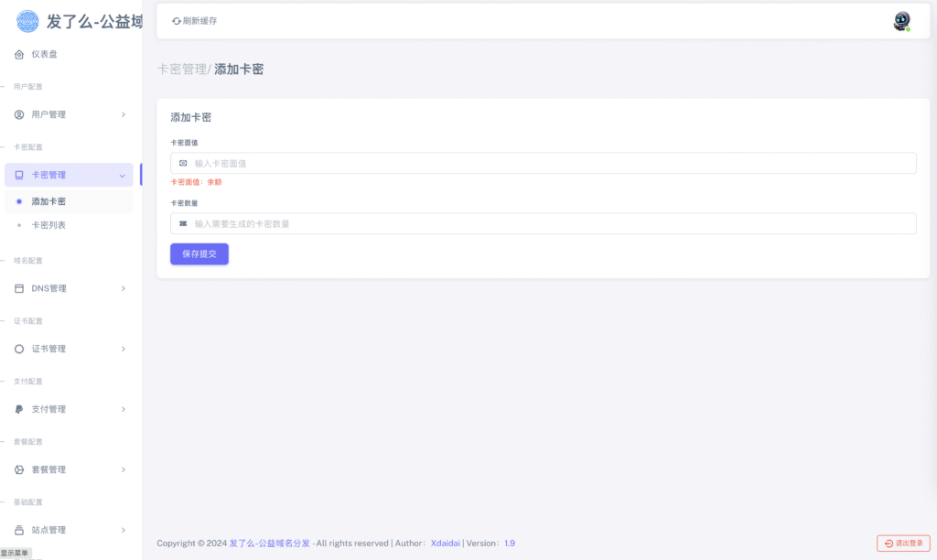Expand the 站点管理 chevron
The height and width of the screenshot is (560, 937).
tap(124, 530)
